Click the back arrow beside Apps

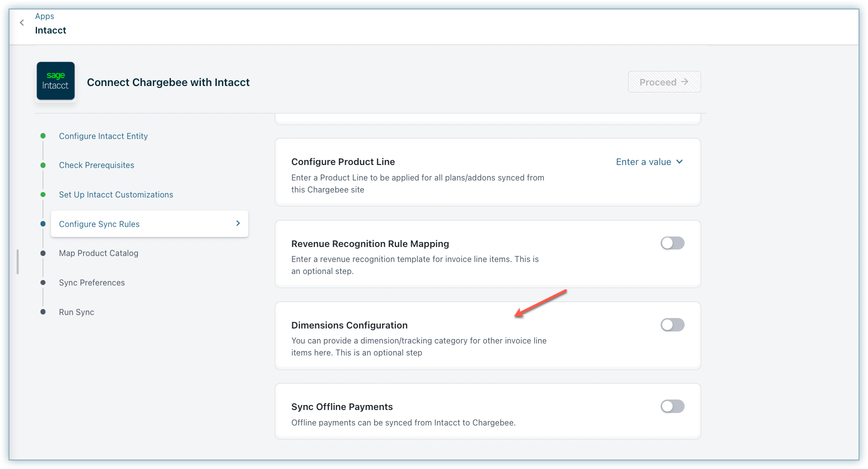coord(22,22)
